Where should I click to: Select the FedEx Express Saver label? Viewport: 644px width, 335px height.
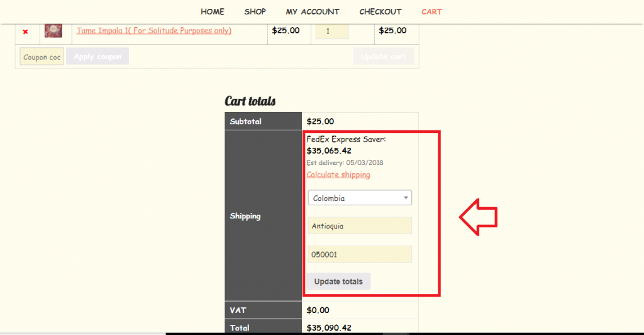[x=347, y=139]
